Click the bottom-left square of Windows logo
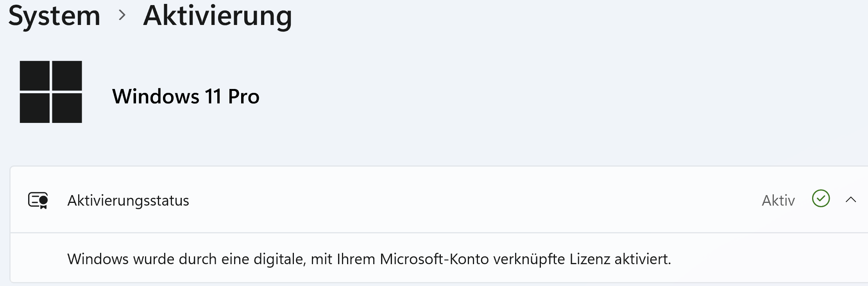The height and width of the screenshot is (286, 868). click(35, 108)
